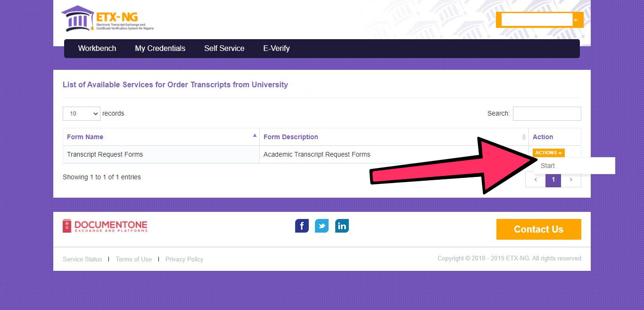Select page 1 in pagination

553,180
